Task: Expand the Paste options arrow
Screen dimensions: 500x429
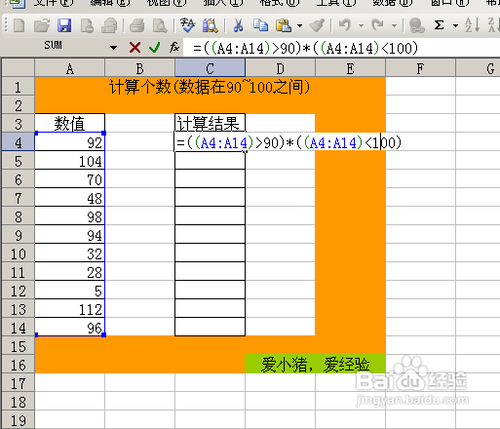Action: pos(299,26)
